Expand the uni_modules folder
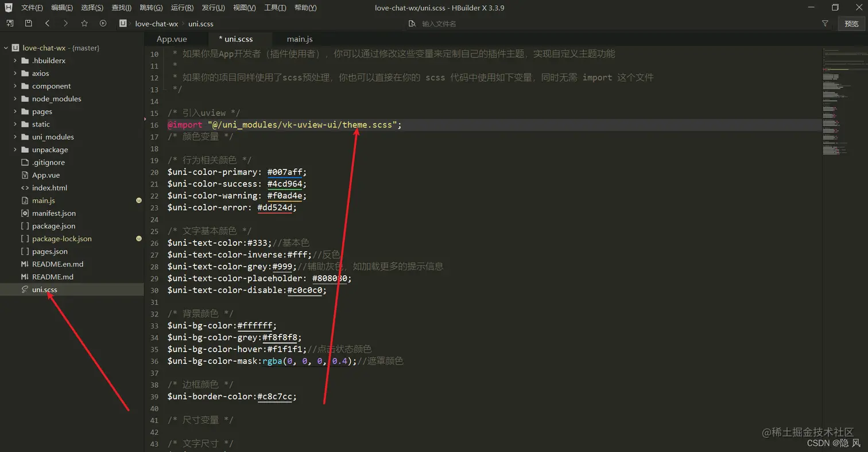Image resolution: width=868 pixels, height=452 pixels. [x=15, y=137]
